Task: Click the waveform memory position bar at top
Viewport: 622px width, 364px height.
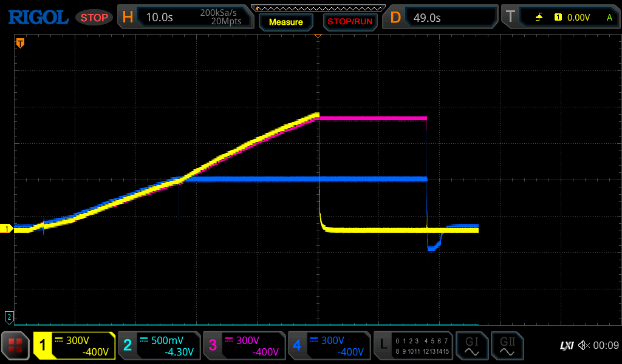Action: click(x=318, y=7)
